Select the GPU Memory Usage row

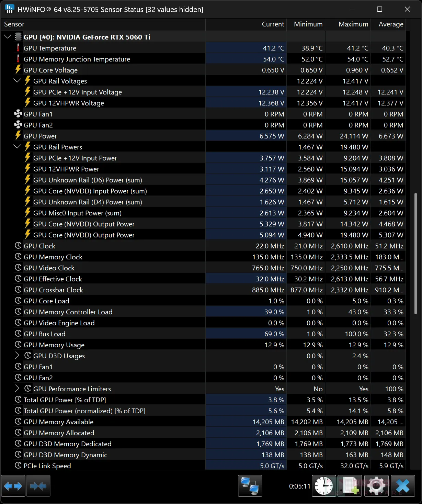click(x=203, y=345)
